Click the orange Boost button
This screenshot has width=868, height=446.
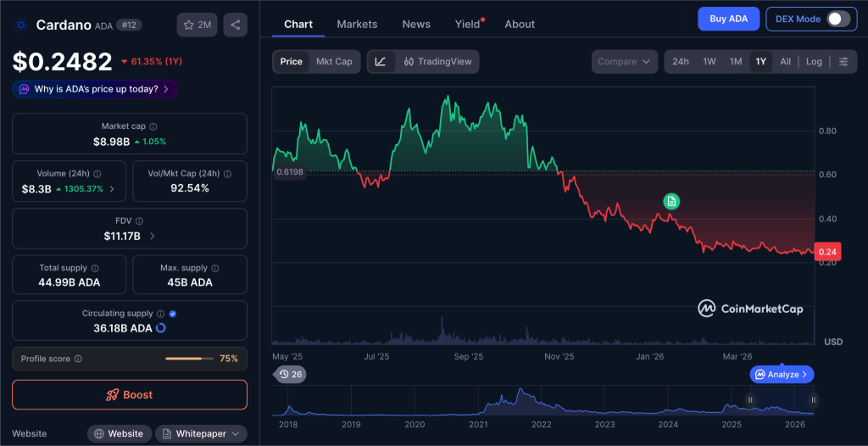click(130, 394)
